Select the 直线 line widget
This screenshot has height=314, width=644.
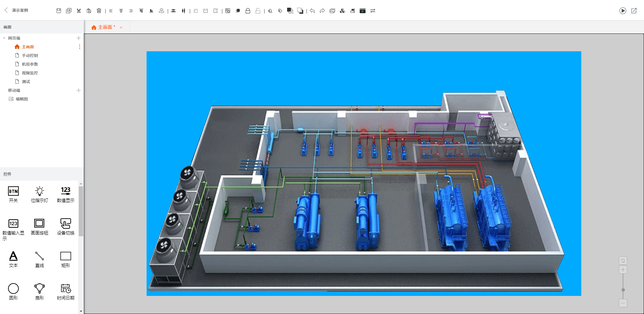tap(40, 259)
